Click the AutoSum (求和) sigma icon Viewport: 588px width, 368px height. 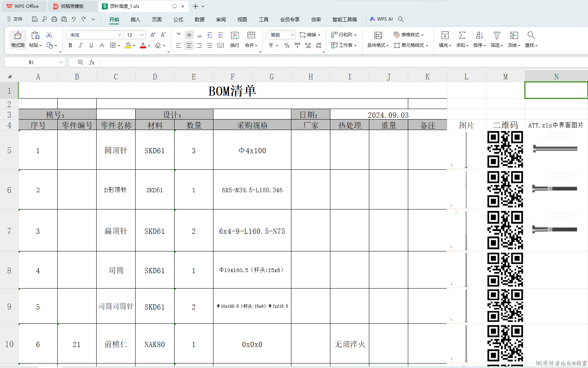[463, 35]
